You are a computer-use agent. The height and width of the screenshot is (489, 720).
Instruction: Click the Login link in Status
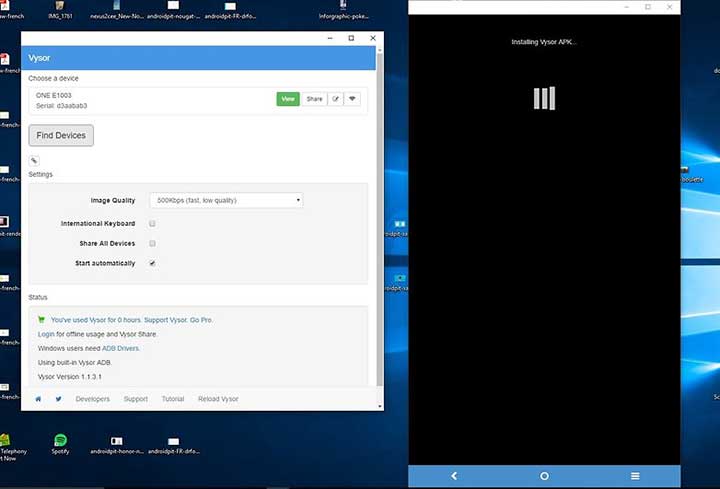[x=46, y=334]
